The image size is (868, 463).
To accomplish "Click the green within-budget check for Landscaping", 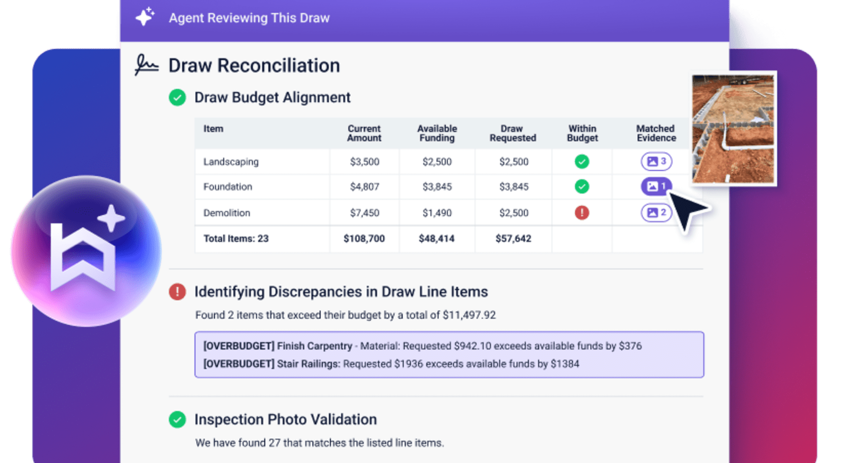I will click(x=582, y=161).
